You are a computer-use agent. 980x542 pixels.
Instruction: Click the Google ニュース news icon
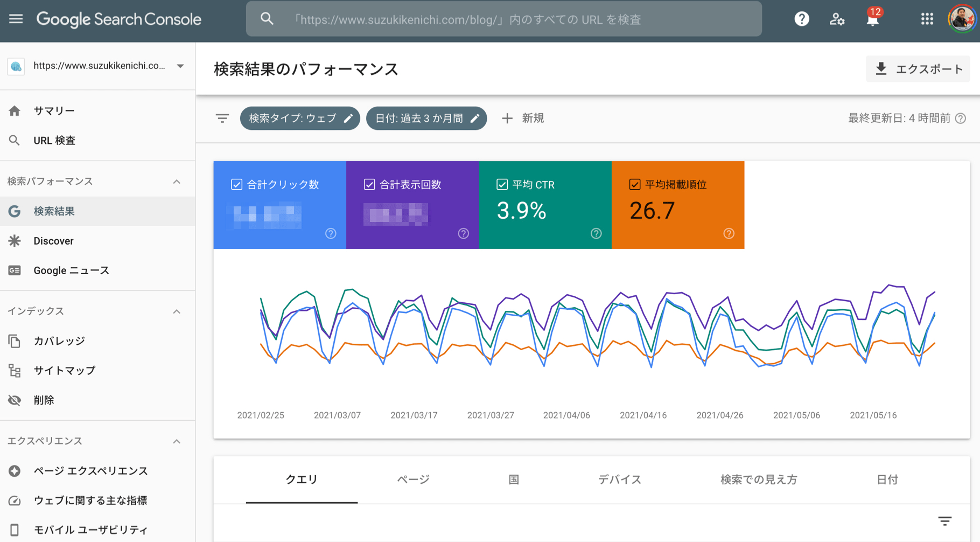tap(15, 270)
